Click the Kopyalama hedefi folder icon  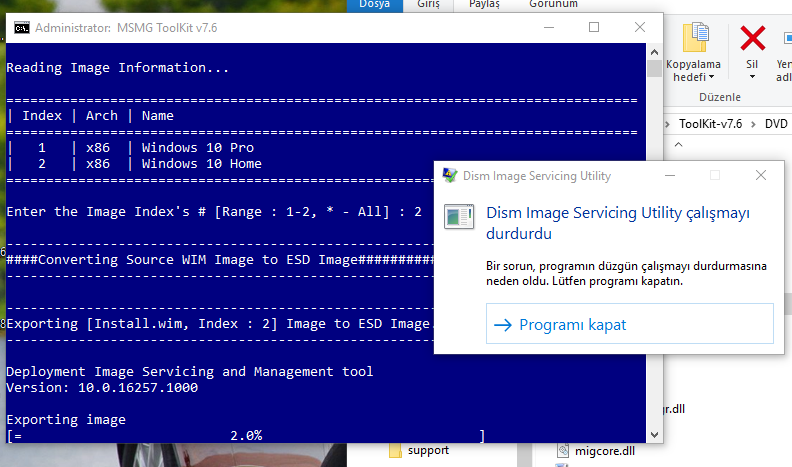(696, 37)
